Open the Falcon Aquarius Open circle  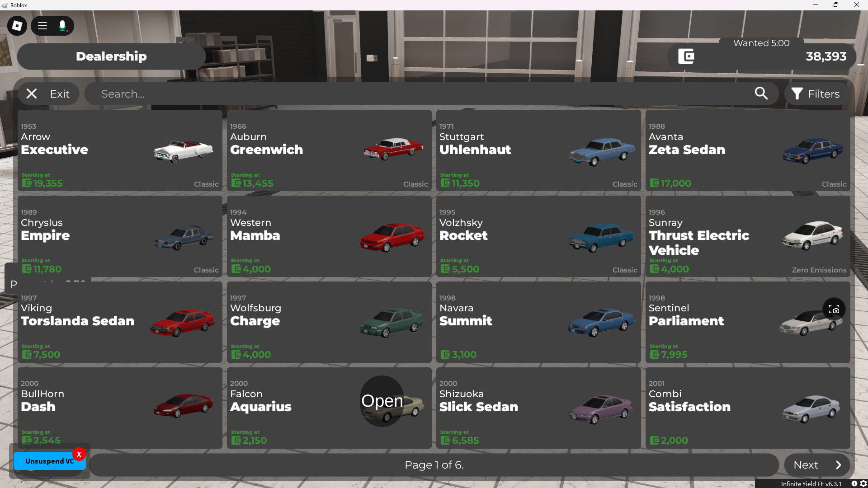tap(382, 401)
